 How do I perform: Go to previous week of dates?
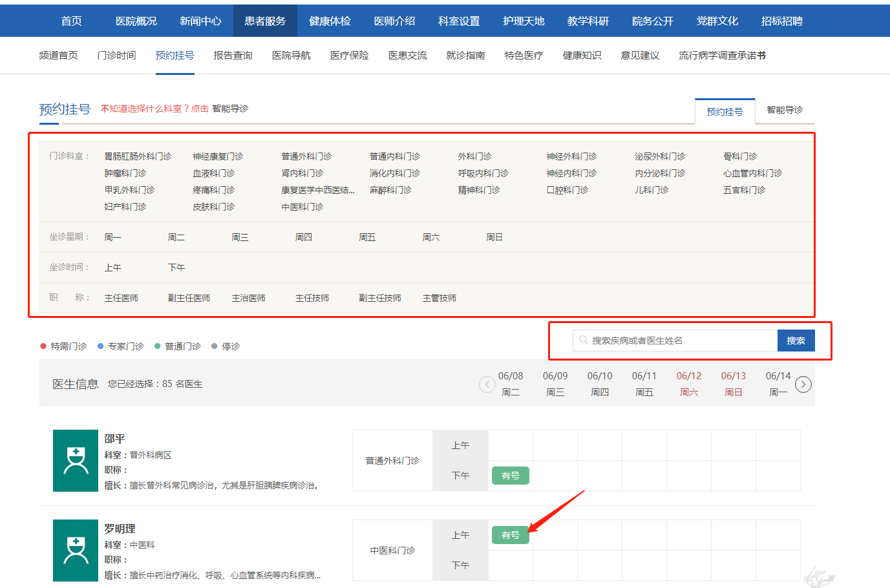pyautogui.click(x=487, y=384)
